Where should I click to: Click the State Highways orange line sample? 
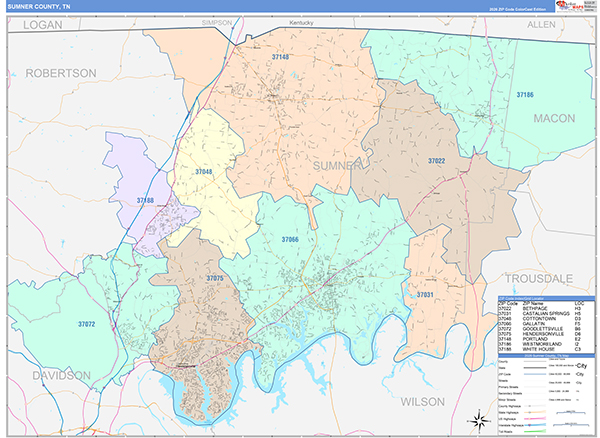pyautogui.click(x=535, y=412)
